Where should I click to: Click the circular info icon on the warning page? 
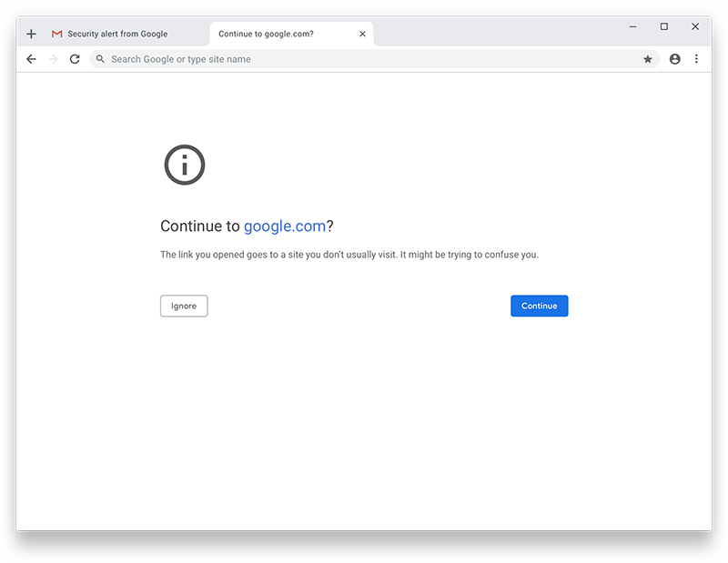(184, 165)
